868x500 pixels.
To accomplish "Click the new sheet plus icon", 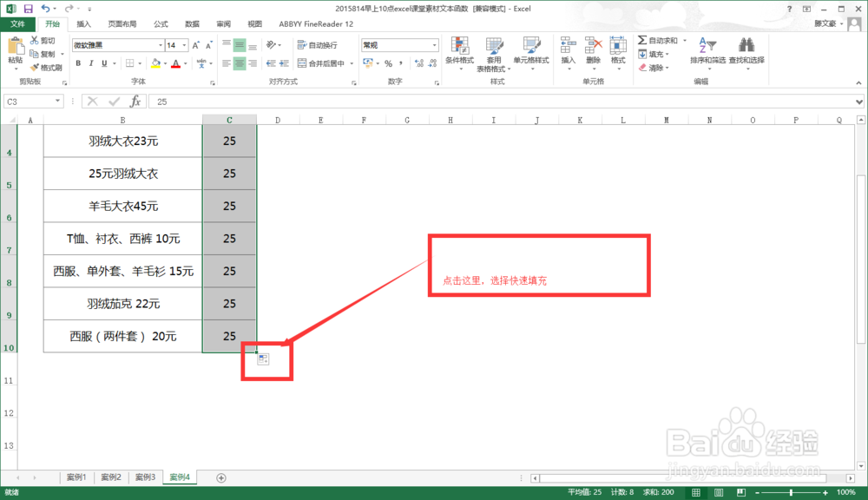I will tap(220, 477).
